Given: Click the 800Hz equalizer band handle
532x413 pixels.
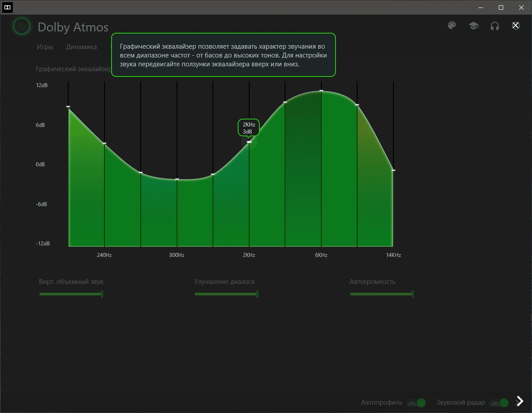Looking at the screenshot, I should (177, 179).
